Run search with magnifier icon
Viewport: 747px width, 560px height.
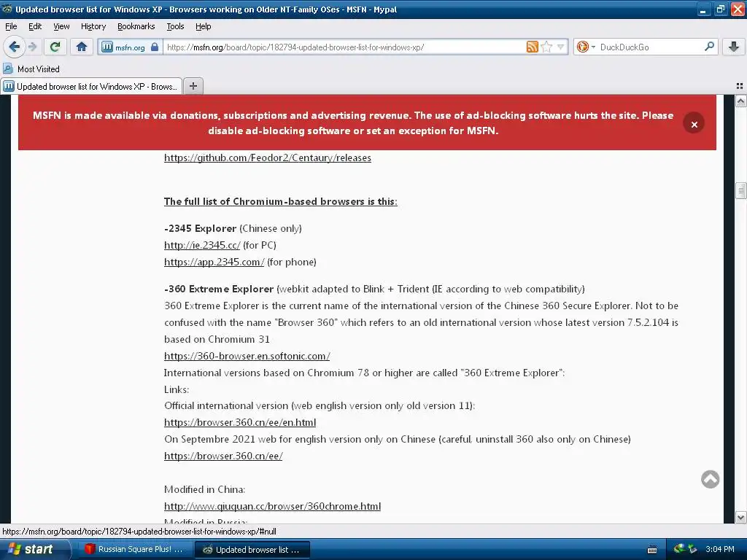(x=709, y=47)
